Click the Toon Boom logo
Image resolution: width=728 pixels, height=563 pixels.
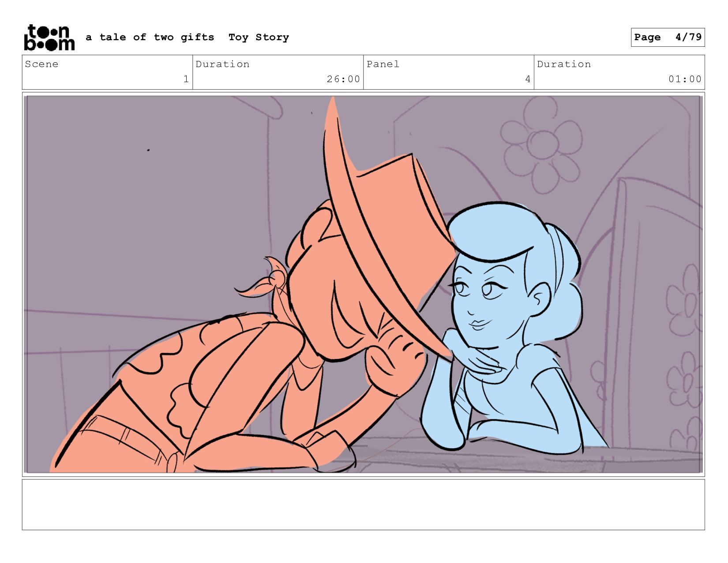pyautogui.click(x=49, y=38)
